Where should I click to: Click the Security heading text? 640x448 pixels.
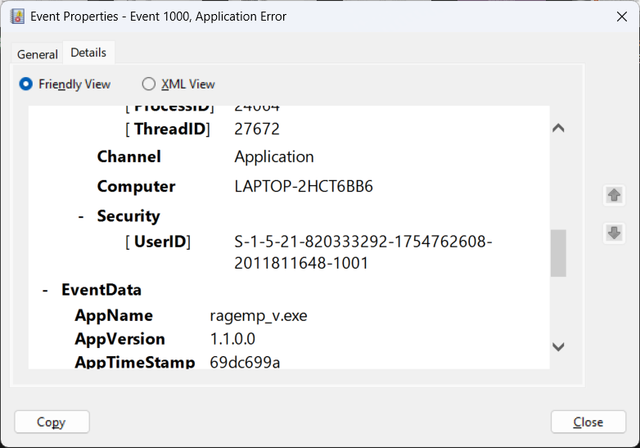click(128, 216)
